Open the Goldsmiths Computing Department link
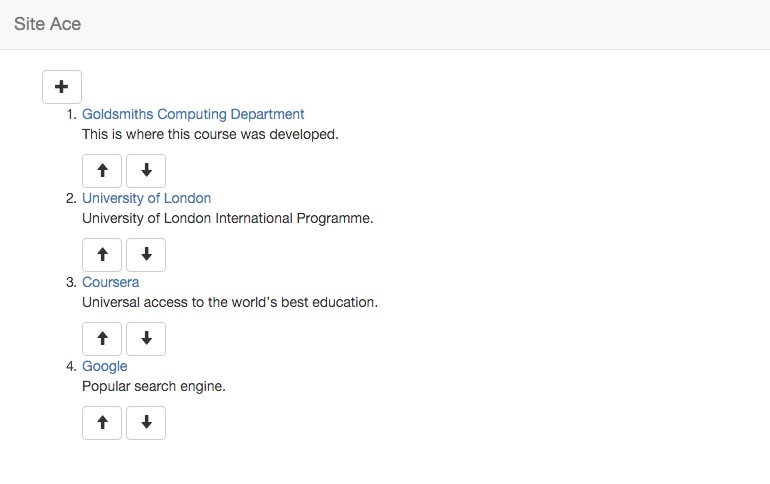 tap(193, 114)
